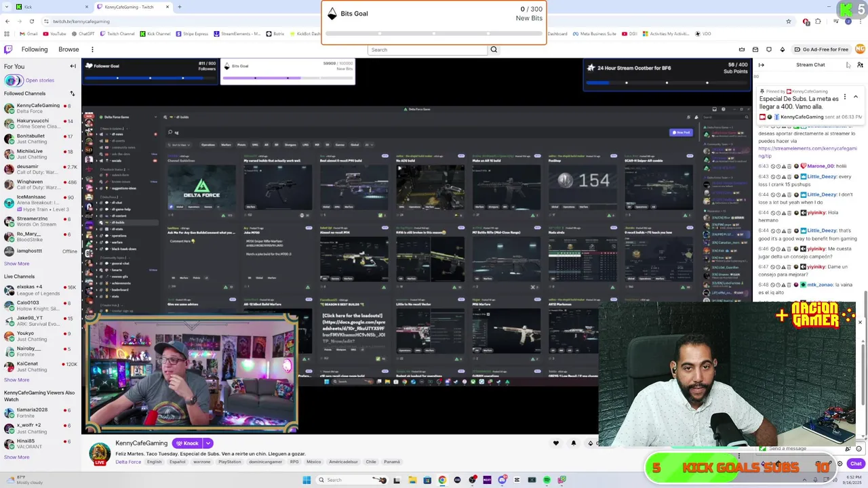Open the taskbar clock and date
The height and width of the screenshot is (488, 868).
(x=853, y=480)
